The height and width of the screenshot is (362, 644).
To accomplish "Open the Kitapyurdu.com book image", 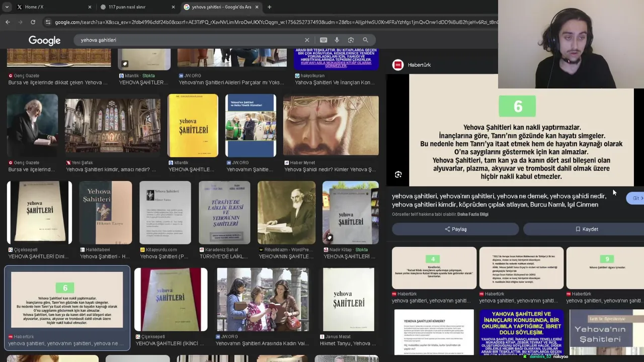I will [x=165, y=213].
